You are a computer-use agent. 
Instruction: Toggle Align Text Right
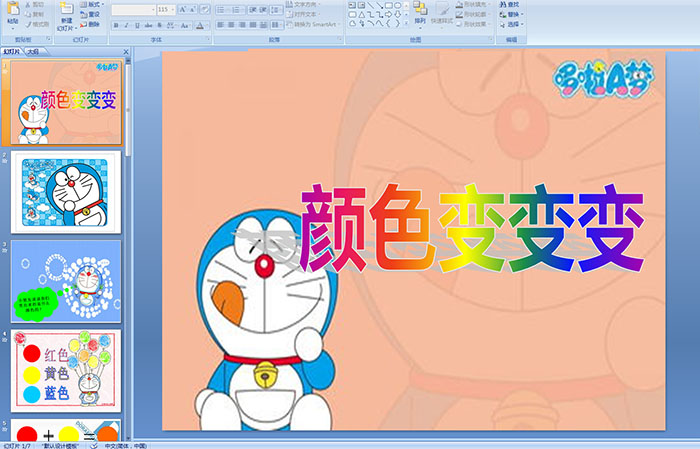242,25
